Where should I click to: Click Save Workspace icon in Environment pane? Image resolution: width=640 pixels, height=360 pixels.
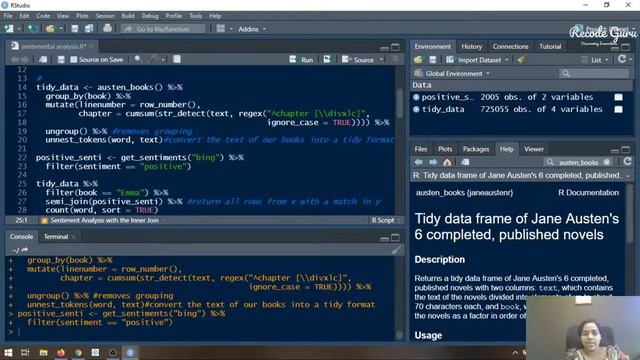(x=433, y=60)
